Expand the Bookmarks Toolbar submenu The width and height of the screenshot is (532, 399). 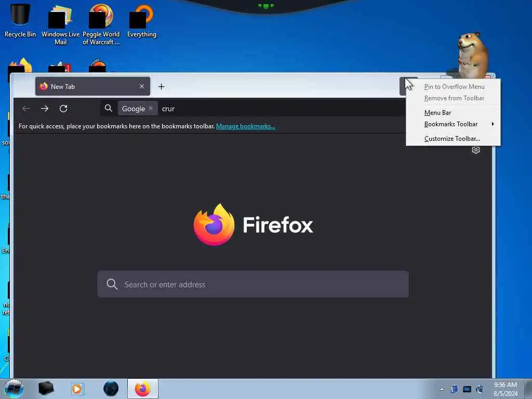coord(454,124)
